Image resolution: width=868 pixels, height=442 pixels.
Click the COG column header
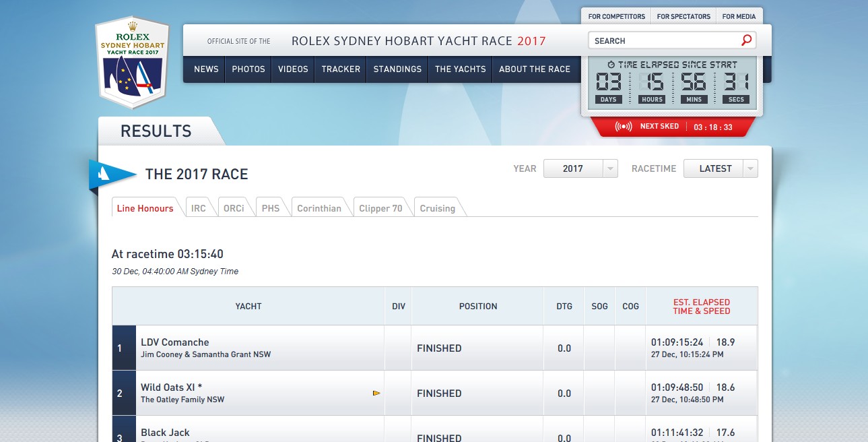pyautogui.click(x=630, y=306)
